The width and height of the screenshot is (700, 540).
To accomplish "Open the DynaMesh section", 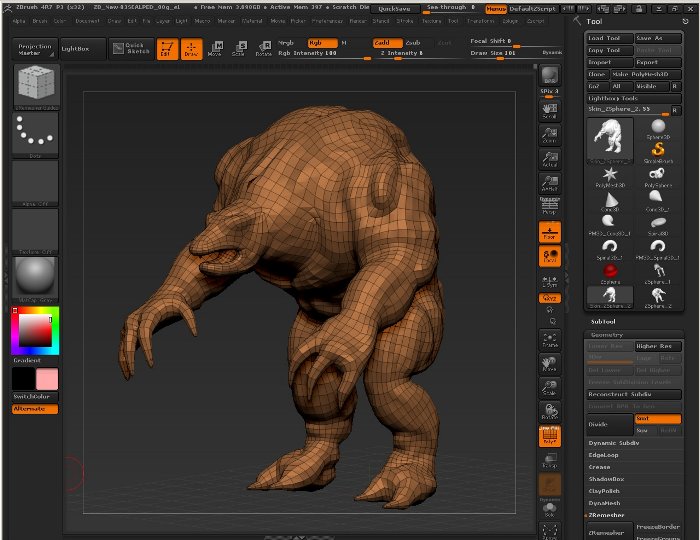I will pyautogui.click(x=602, y=502).
